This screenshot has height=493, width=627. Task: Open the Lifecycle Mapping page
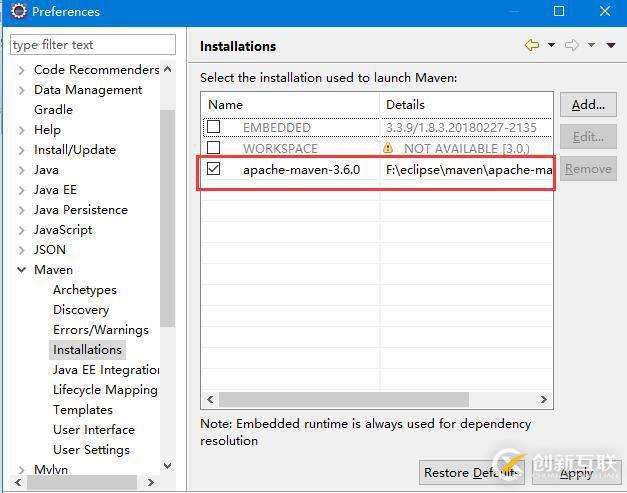[x=105, y=389]
